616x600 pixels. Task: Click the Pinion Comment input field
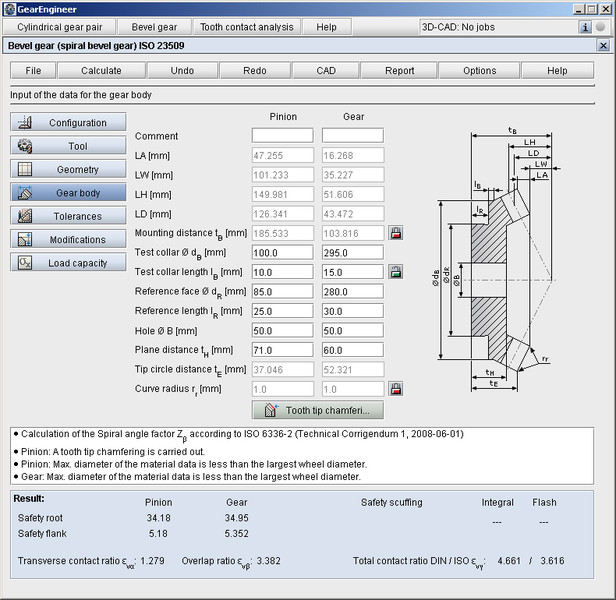click(x=282, y=136)
